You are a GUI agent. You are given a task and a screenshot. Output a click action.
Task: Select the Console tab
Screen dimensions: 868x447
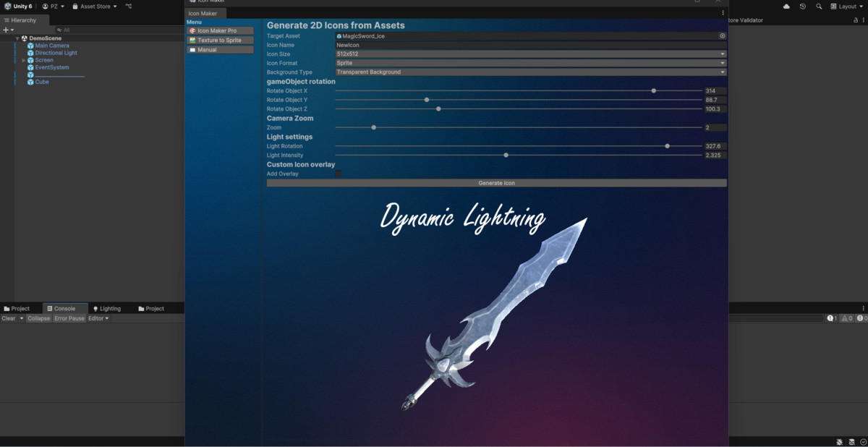tap(64, 309)
